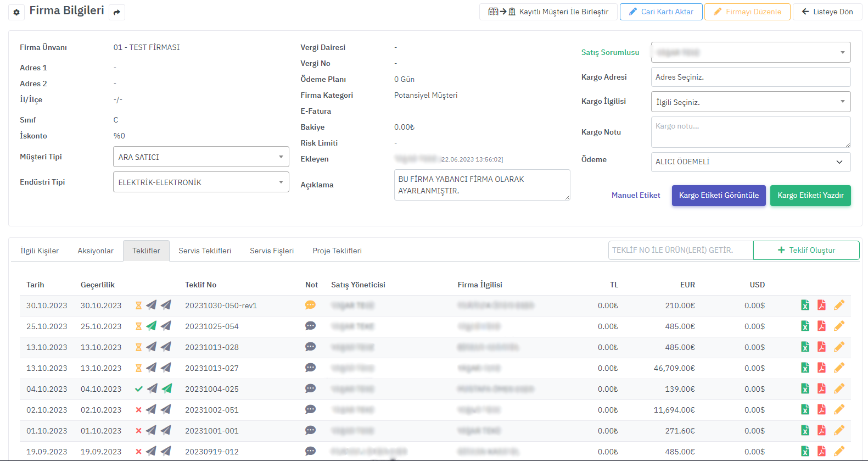Screen dimensions: 868x461
Task: Edit offer 20231013-028 with pencil icon
Action: tap(839, 347)
